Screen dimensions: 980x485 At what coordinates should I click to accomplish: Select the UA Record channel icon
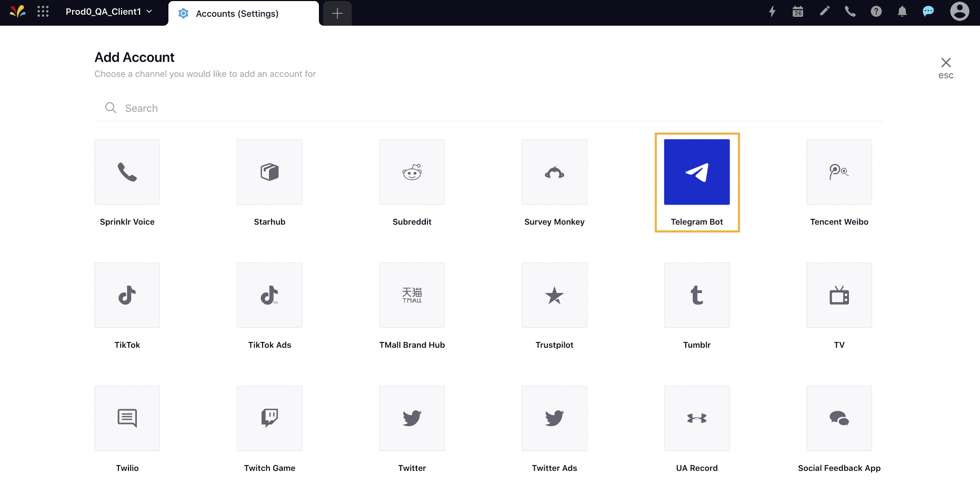[x=697, y=418]
